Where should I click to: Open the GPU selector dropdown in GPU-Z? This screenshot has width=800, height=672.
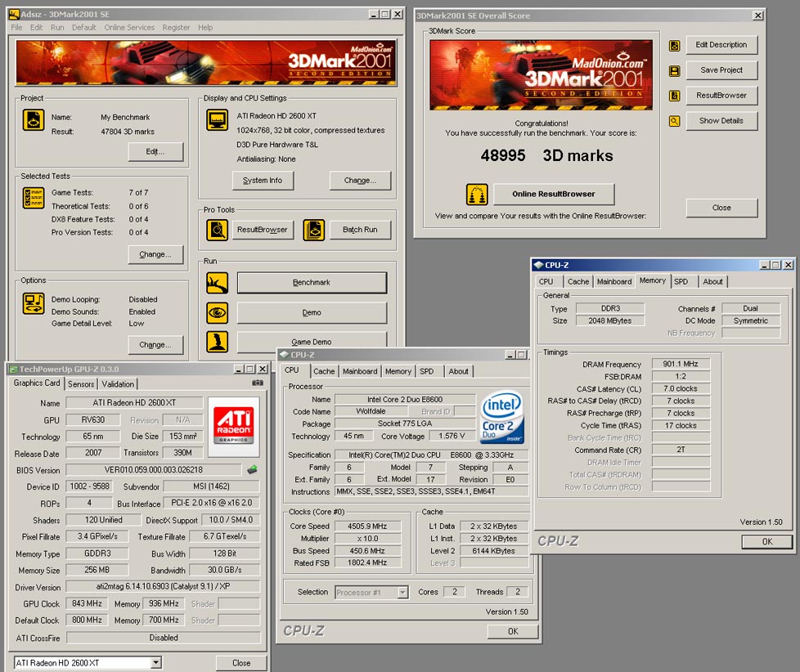pos(156,663)
